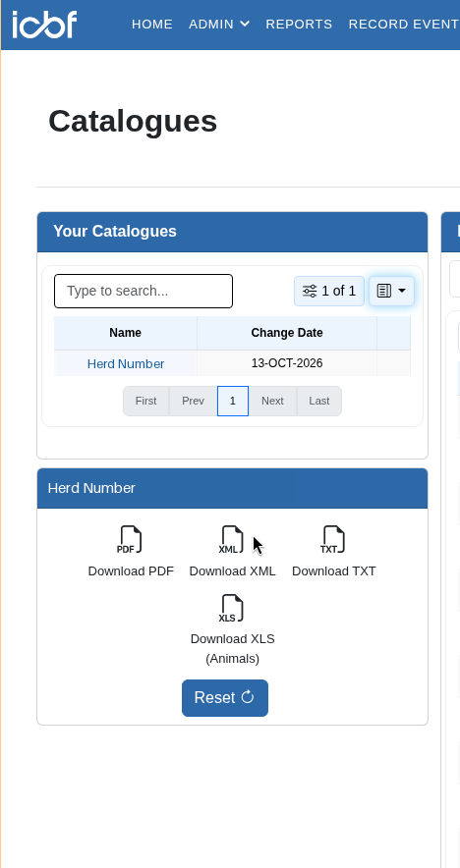Open the RECORD EVENT menu item
Image resolution: width=460 pixels, height=868 pixels.
click(403, 25)
